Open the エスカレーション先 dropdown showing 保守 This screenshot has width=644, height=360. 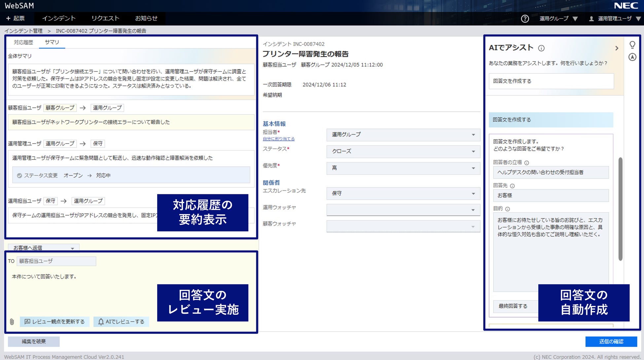[403, 193]
